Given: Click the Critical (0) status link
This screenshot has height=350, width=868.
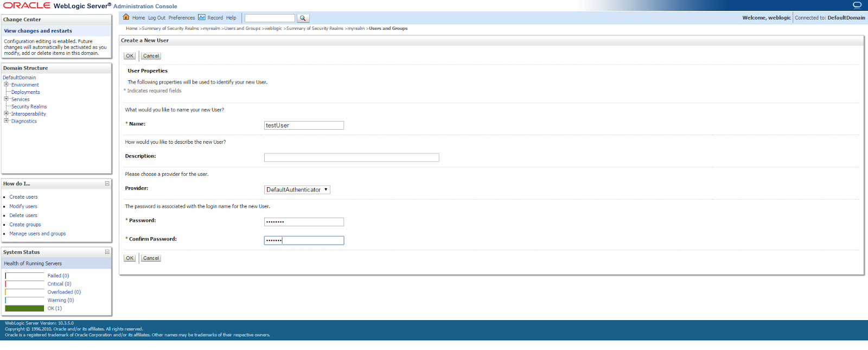Looking at the screenshot, I should (x=59, y=284).
